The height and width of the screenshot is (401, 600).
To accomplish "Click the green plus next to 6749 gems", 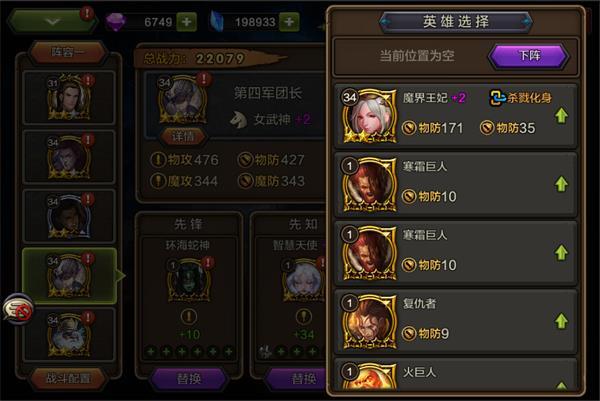I will [x=186, y=22].
